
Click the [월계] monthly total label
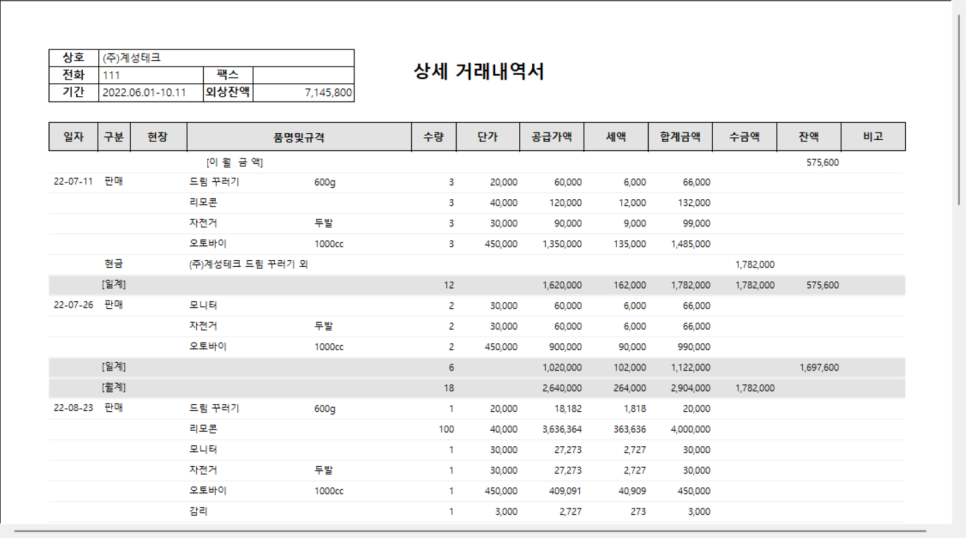click(x=114, y=388)
